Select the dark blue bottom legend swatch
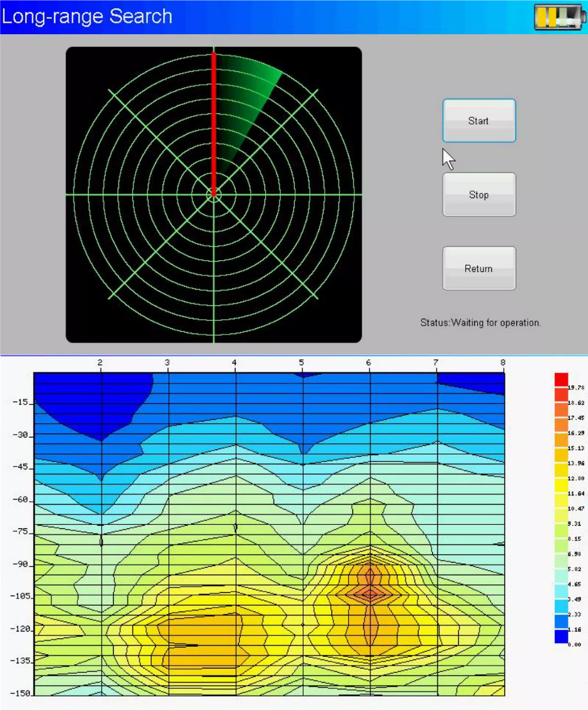 [x=561, y=636]
